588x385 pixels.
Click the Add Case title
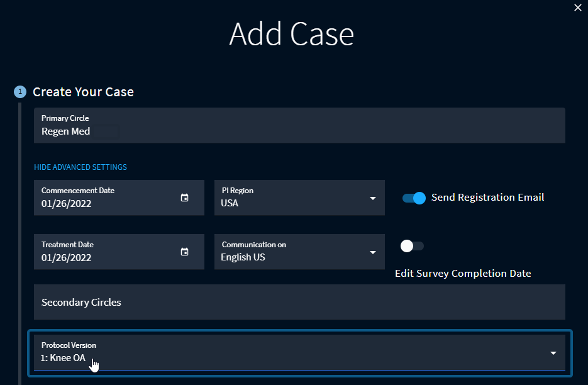point(291,34)
